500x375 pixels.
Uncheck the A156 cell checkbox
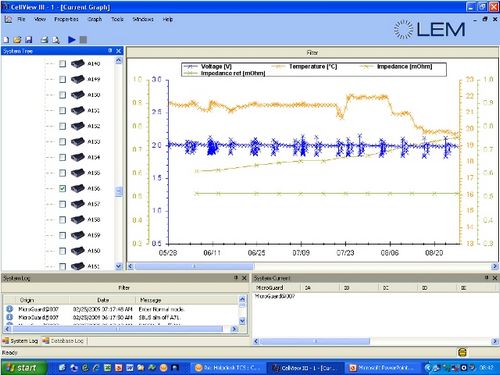62,188
